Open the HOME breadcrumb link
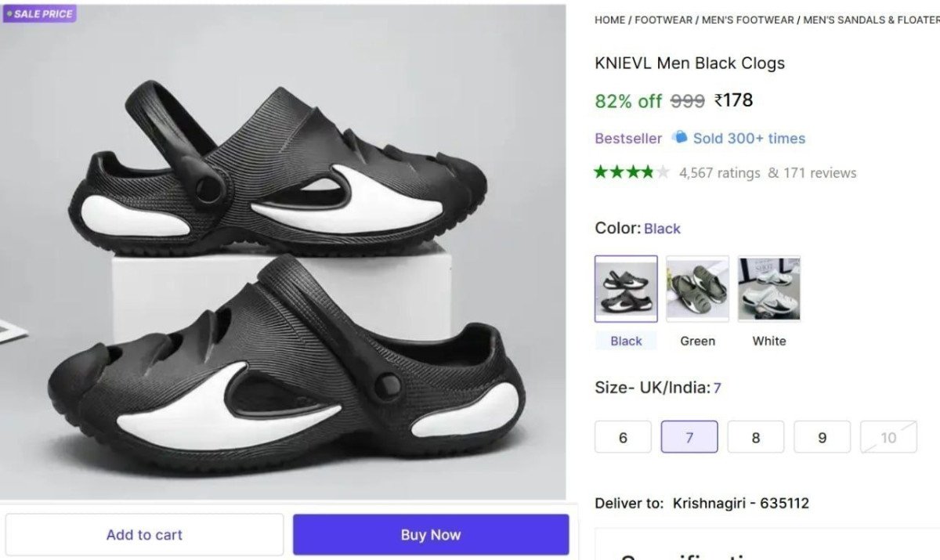 pos(609,20)
